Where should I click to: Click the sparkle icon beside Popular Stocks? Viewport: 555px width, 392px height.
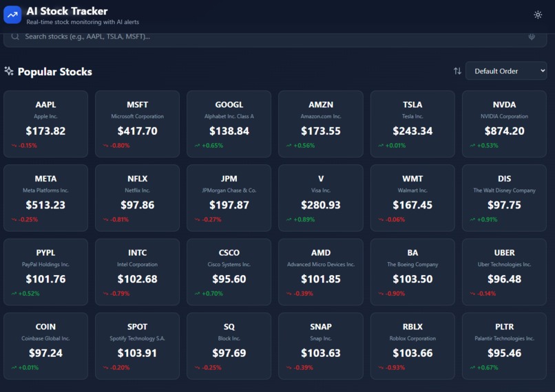pos(9,71)
